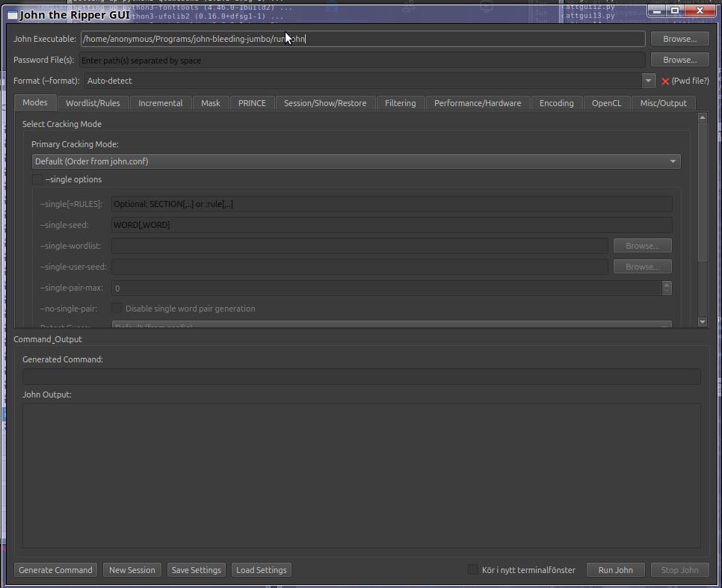722x588 pixels.
Task: Click the Run John button
Action: coord(615,570)
